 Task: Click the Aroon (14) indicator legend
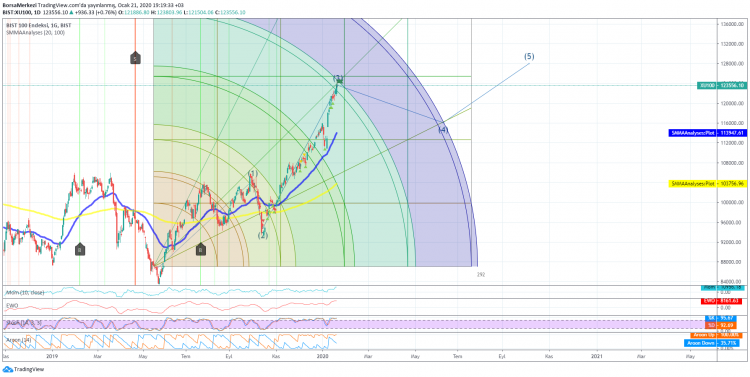18,339
